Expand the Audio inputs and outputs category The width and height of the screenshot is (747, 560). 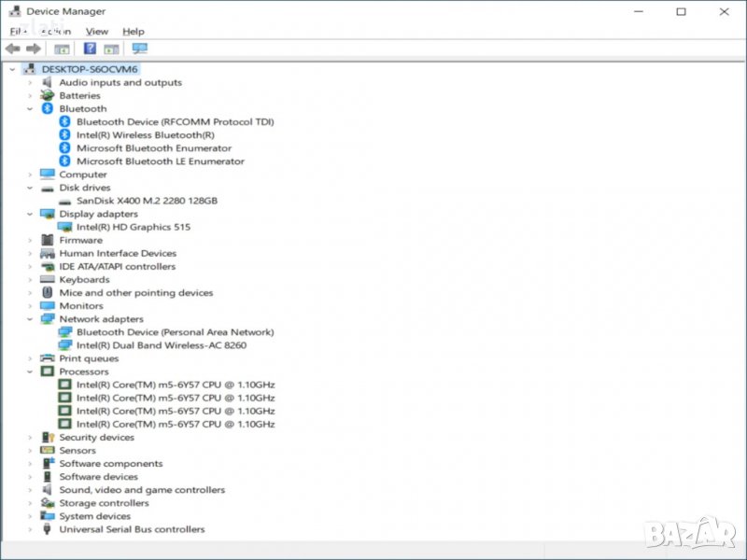[x=30, y=83]
